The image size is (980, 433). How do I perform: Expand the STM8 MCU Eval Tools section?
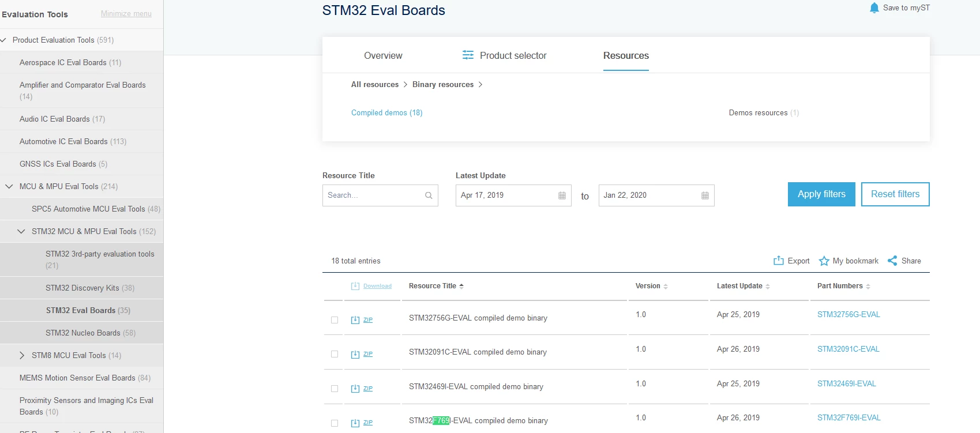(x=22, y=355)
